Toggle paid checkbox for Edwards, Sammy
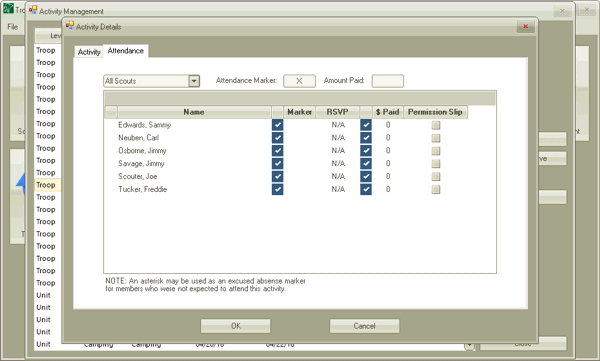This screenshot has height=361, width=600. (366, 125)
